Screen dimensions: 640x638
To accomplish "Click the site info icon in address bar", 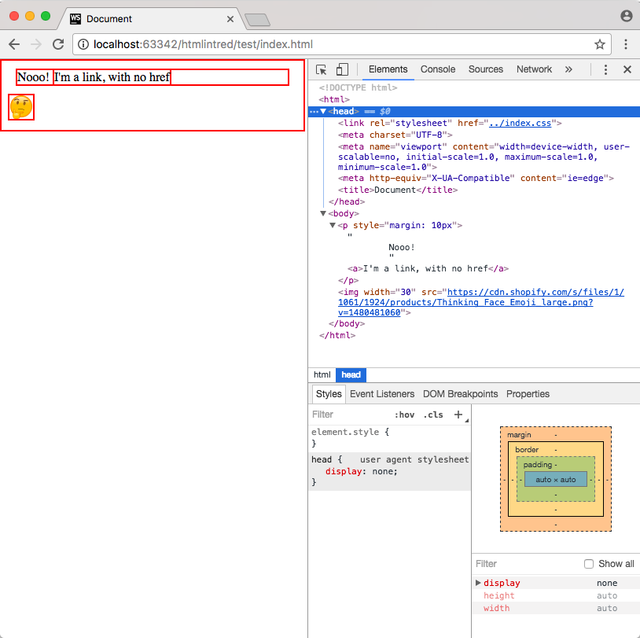I will tap(83, 44).
